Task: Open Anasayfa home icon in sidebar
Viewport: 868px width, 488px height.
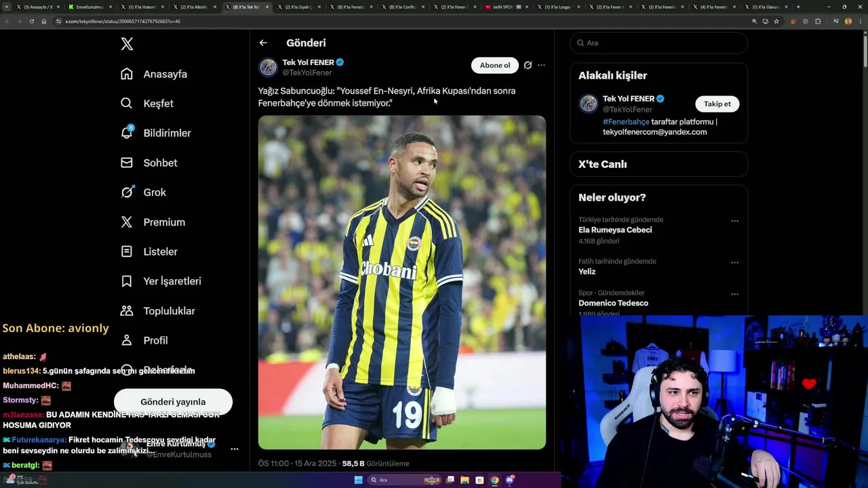Action: (x=127, y=74)
